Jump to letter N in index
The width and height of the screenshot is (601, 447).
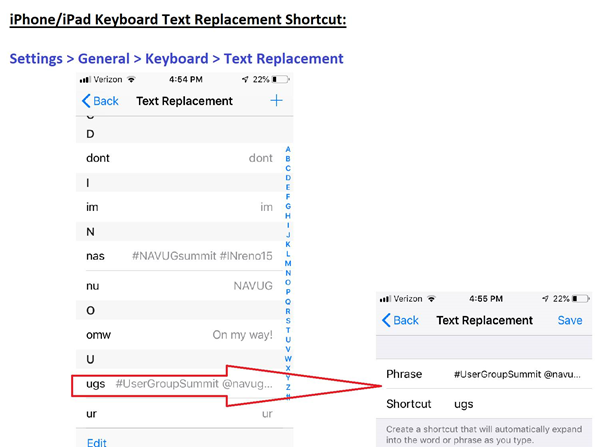[288, 273]
